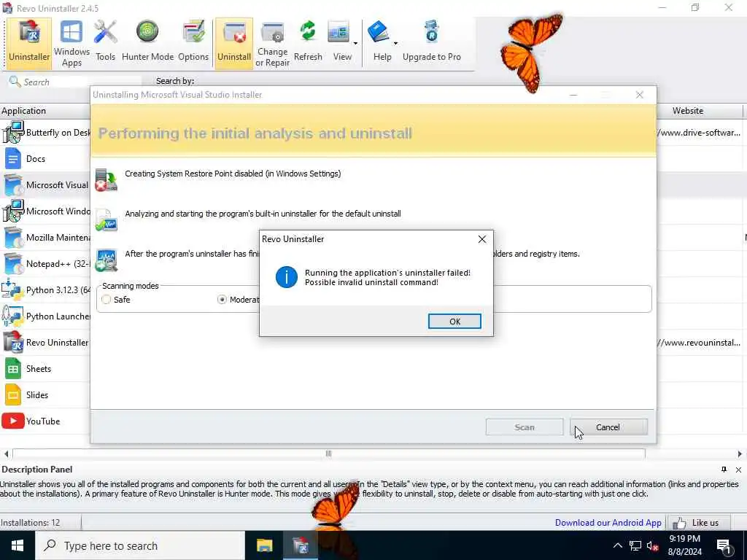Click the Uninstall toolbar button
747x560 pixels.
(234, 43)
